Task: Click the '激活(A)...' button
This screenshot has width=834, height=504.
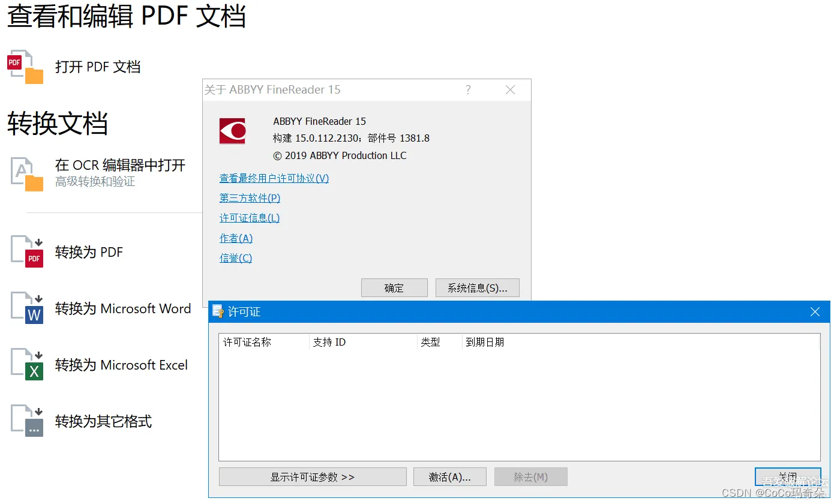Action: (x=450, y=477)
